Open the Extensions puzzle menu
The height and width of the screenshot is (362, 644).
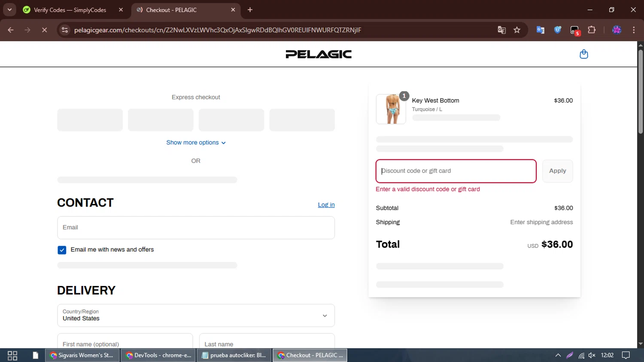point(592,30)
